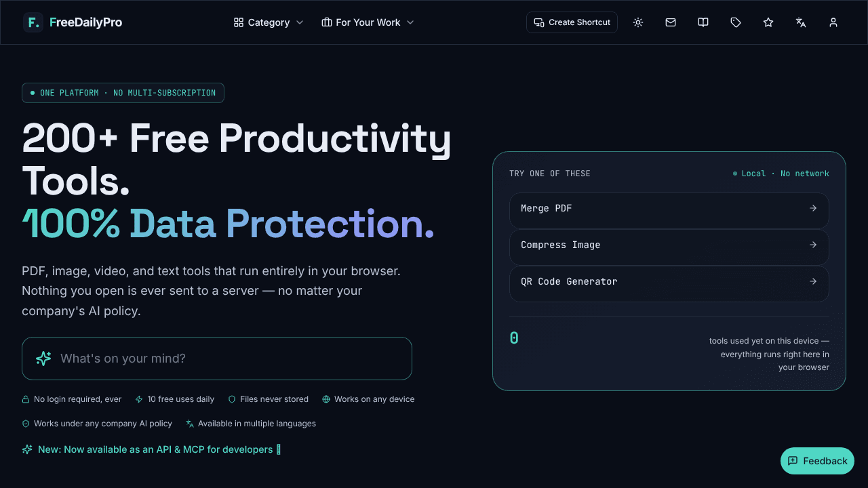Click the FreeDailyPro brand name
This screenshot has width=868, height=488.
(x=86, y=22)
